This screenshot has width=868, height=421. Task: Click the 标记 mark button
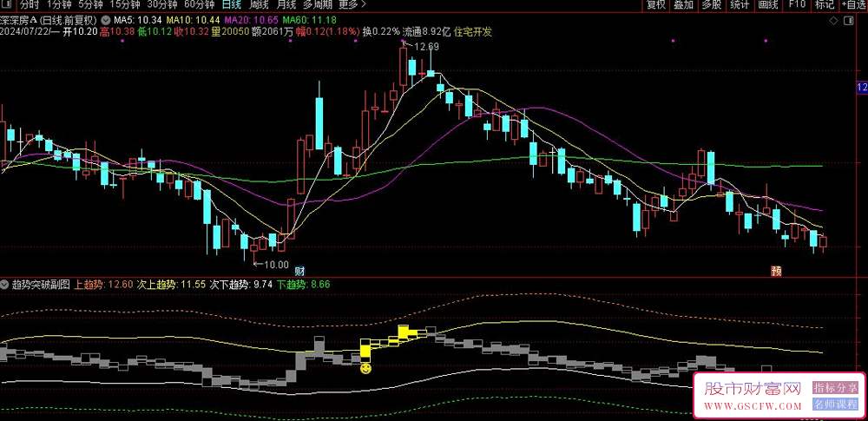point(825,5)
